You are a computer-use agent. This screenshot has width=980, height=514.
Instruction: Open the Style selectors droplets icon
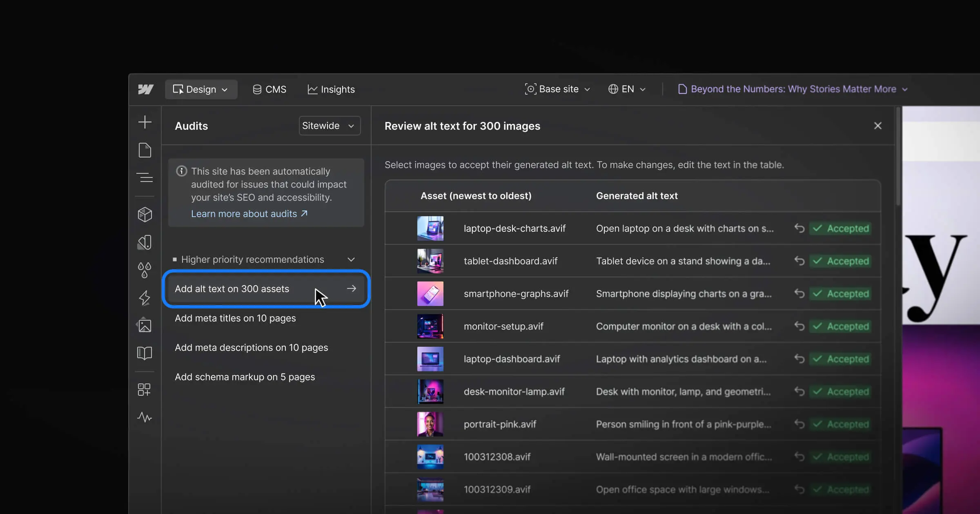[145, 270]
